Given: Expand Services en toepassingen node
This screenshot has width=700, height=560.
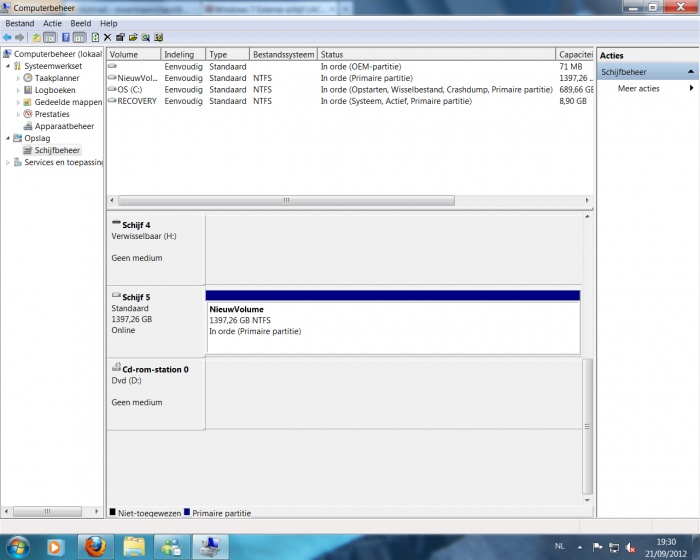Looking at the screenshot, I should click(8, 163).
